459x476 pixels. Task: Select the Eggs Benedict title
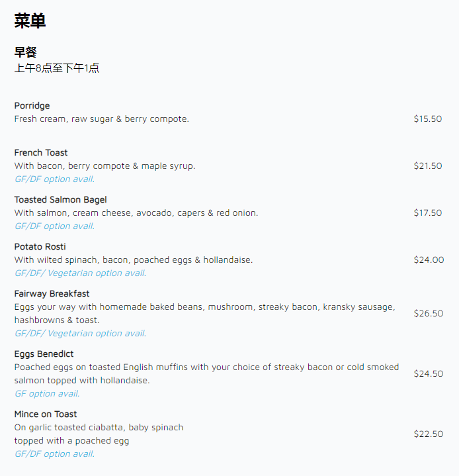pyautogui.click(x=44, y=354)
